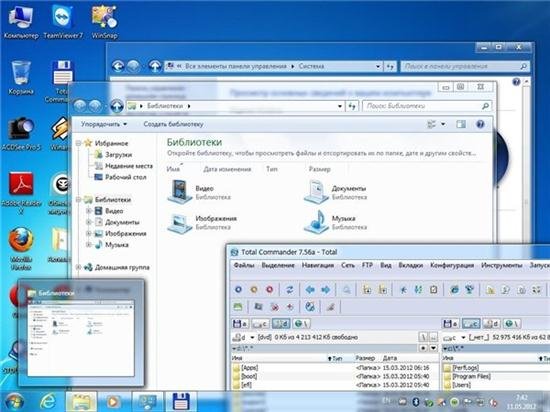
Task: Open the Выделение menu in Total Commander
Action: point(278,265)
